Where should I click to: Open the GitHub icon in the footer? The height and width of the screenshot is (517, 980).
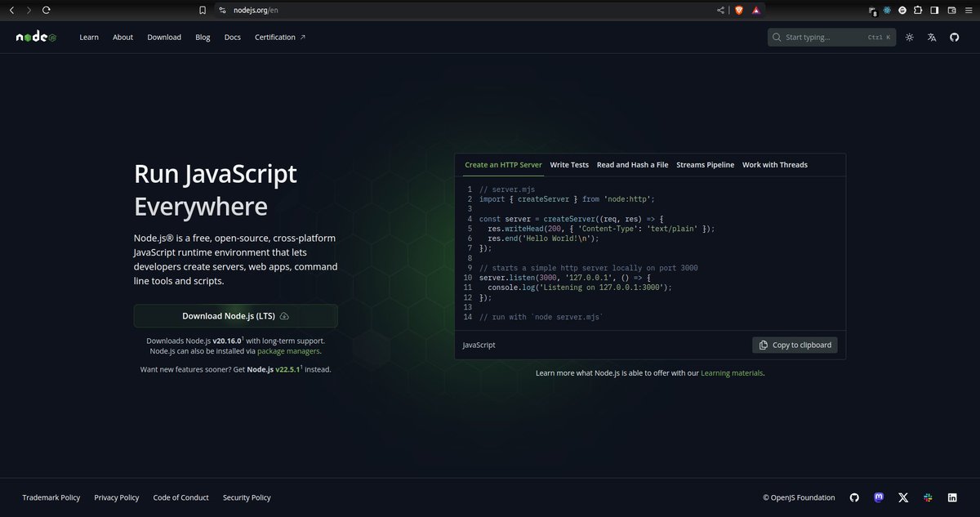coord(854,497)
